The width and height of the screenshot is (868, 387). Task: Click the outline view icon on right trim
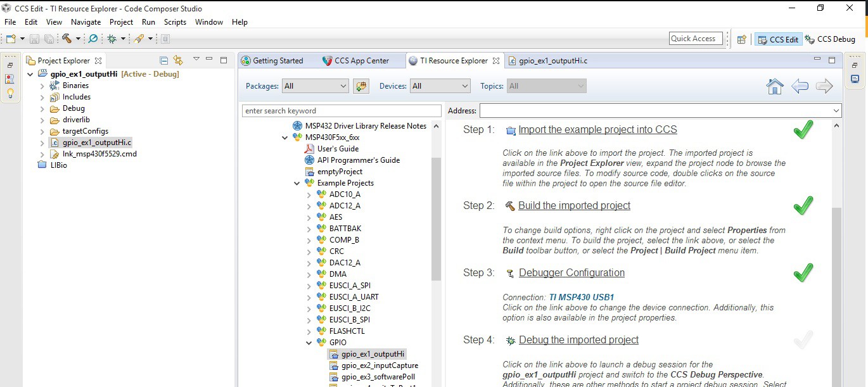pos(855,79)
